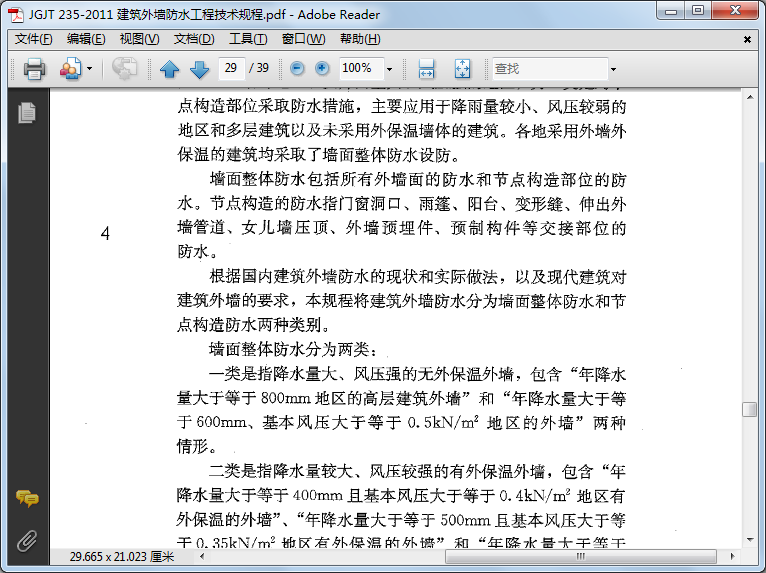This screenshot has width=766, height=573.
Task: Open the 工具(T) menu
Action: coord(248,39)
